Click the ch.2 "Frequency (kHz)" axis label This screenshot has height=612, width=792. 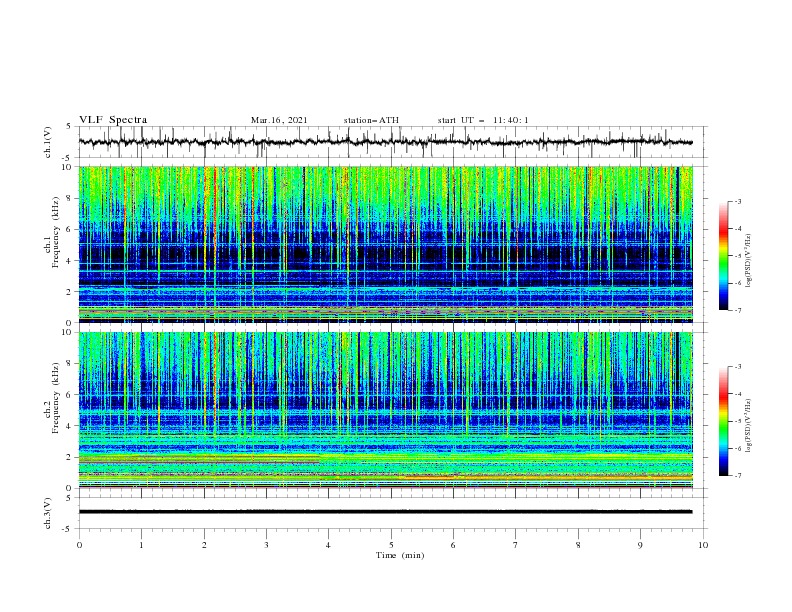[56, 398]
